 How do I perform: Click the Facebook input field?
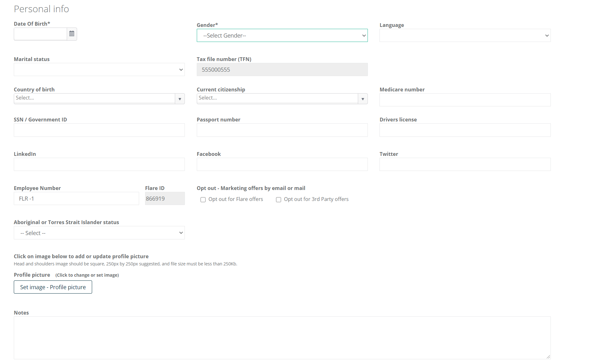pyautogui.click(x=282, y=164)
